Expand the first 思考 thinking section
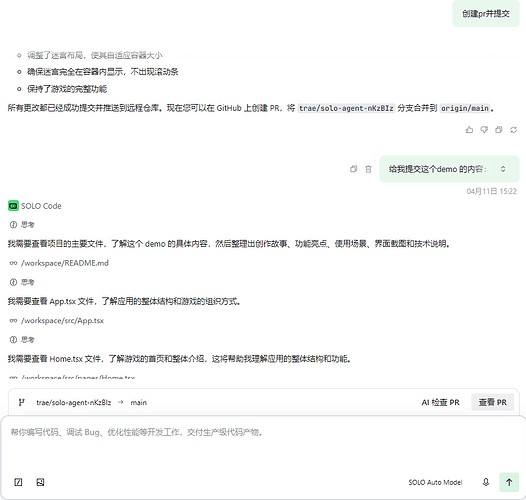 (x=22, y=224)
